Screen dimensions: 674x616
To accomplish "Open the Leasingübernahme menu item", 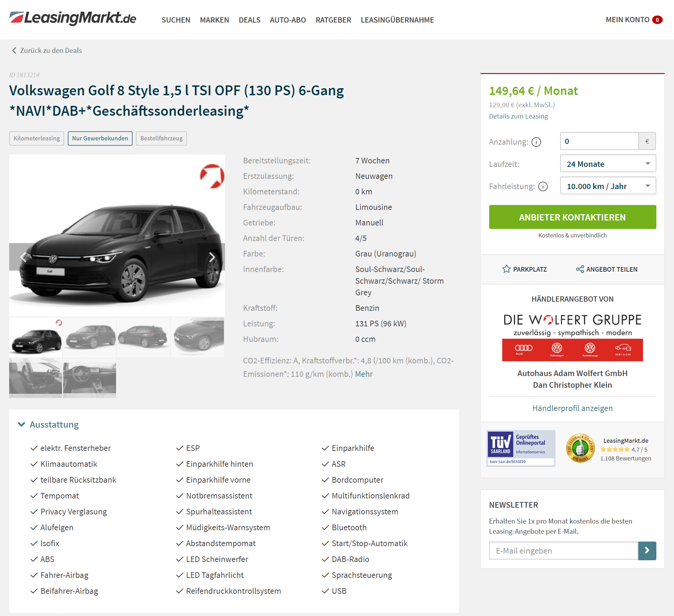I will click(x=397, y=20).
